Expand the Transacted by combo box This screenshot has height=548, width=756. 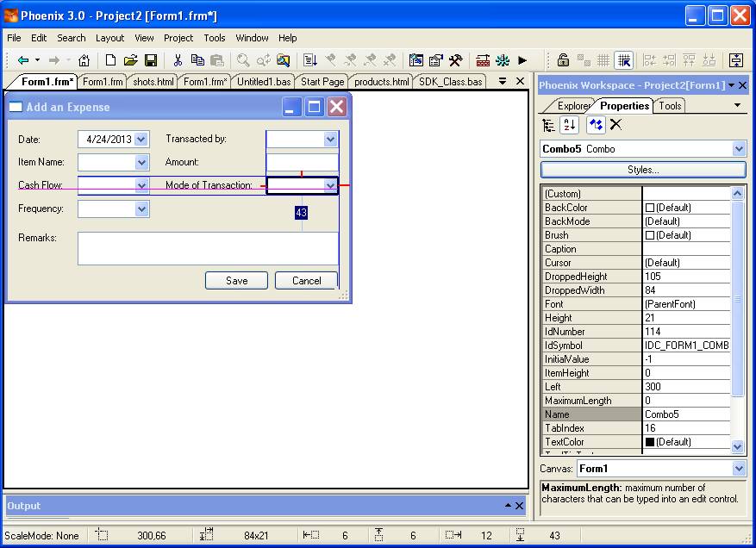(330, 140)
